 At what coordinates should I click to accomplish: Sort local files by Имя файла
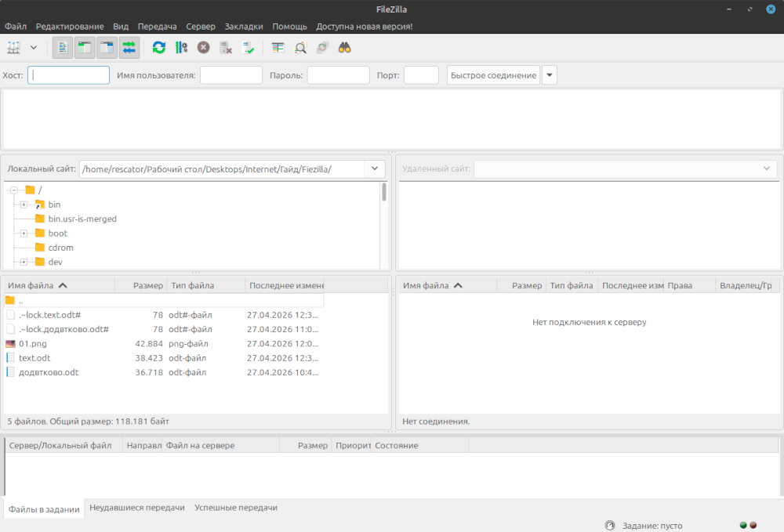click(59, 285)
